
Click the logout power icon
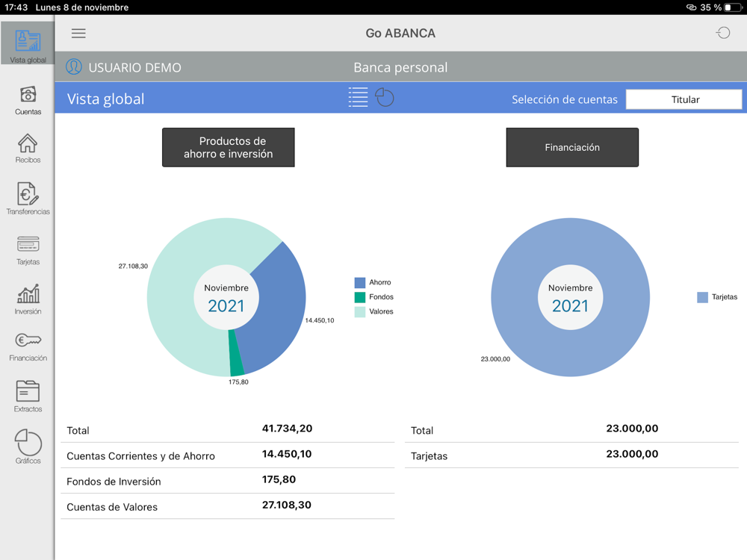(723, 33)
